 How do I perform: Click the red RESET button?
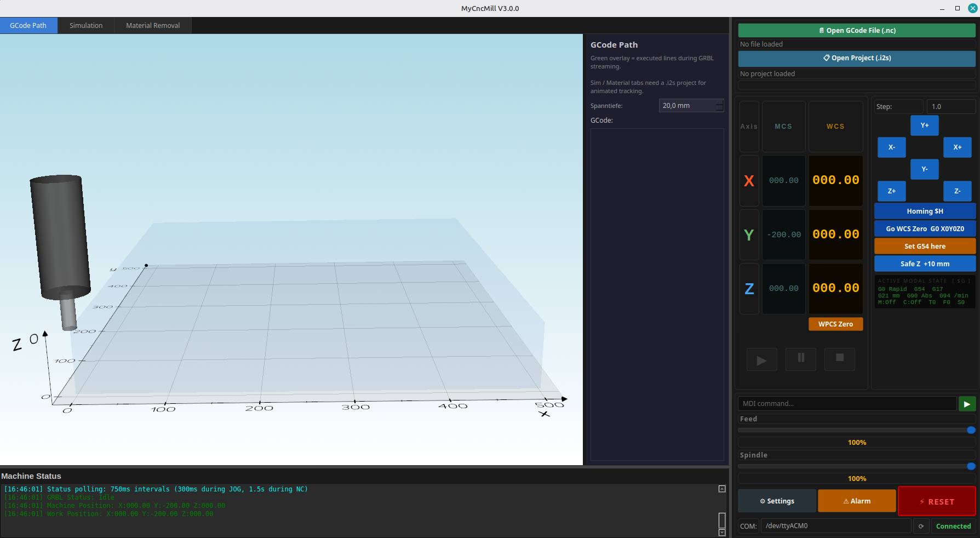click(937, 502)
